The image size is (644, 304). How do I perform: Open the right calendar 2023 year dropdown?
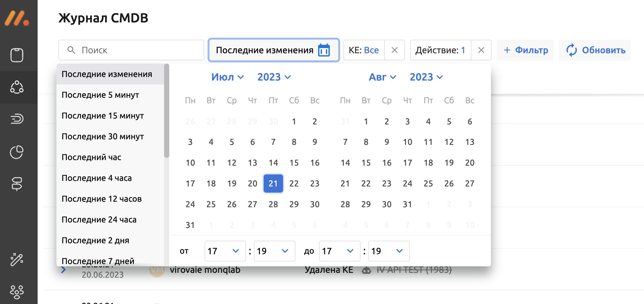point(426,77)
